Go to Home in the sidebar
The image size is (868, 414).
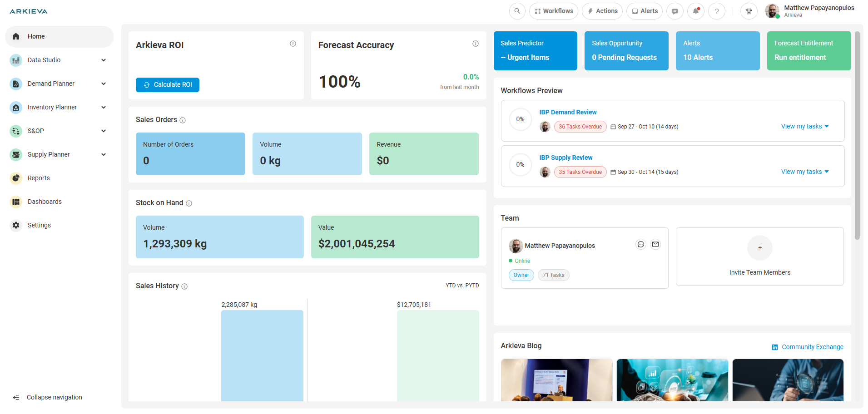coord(60,36)
